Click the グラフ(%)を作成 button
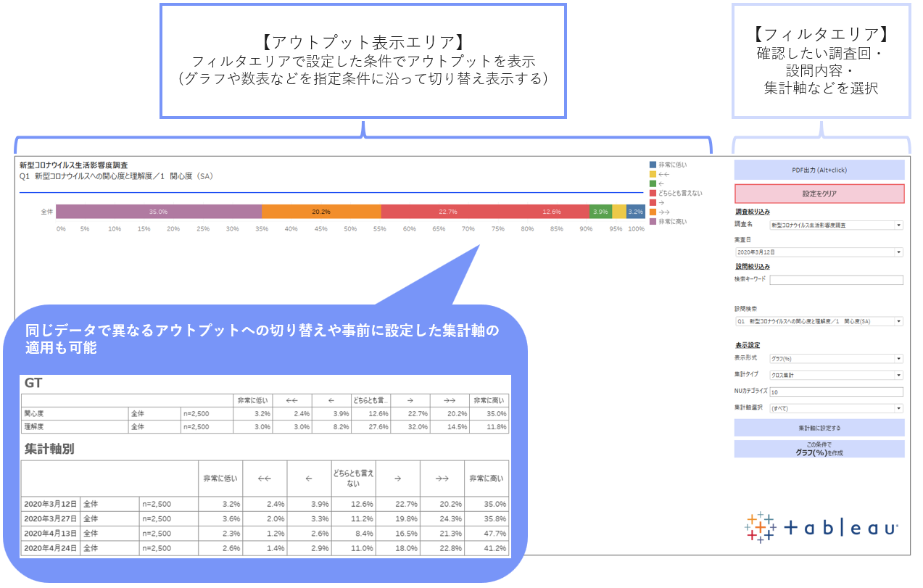Screen dimensions: 923x588 819,449
